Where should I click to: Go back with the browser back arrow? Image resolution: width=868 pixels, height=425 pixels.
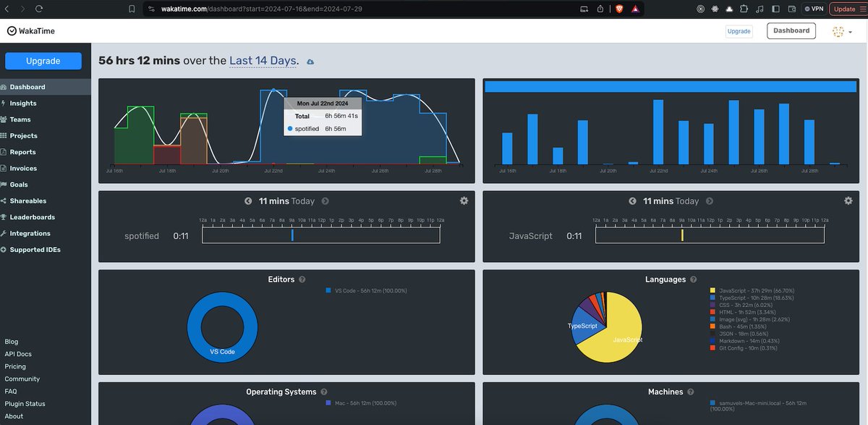point(7,9)
